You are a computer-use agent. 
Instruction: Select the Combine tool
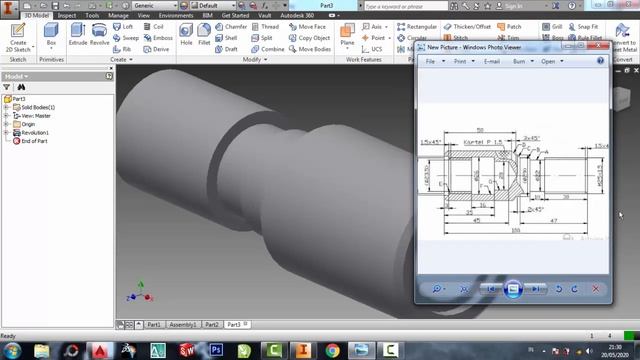tap(268, 49)
